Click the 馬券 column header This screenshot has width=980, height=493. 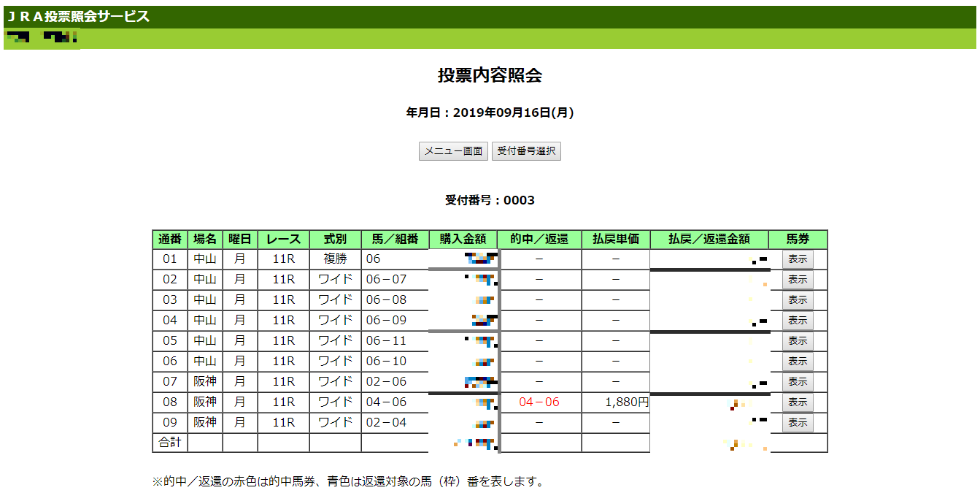[798, 239]
